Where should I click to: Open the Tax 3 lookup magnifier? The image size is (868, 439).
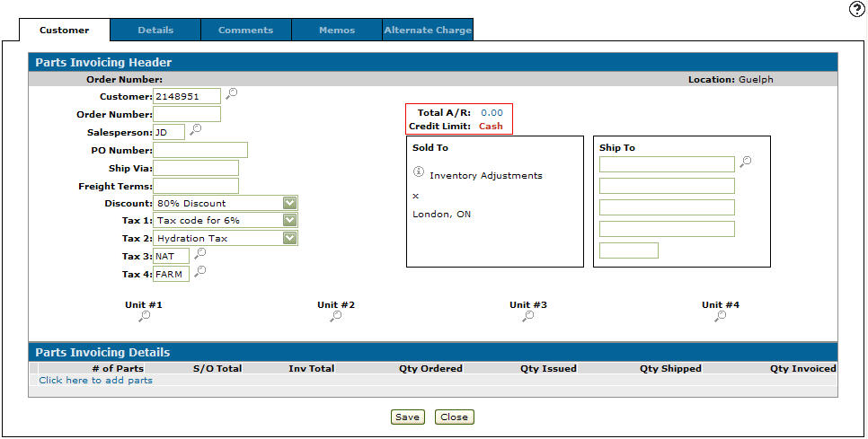(199, 254)
